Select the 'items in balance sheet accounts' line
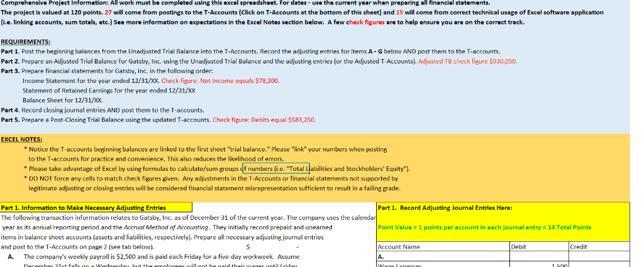The image size is (644, 267). click(162, 237)
